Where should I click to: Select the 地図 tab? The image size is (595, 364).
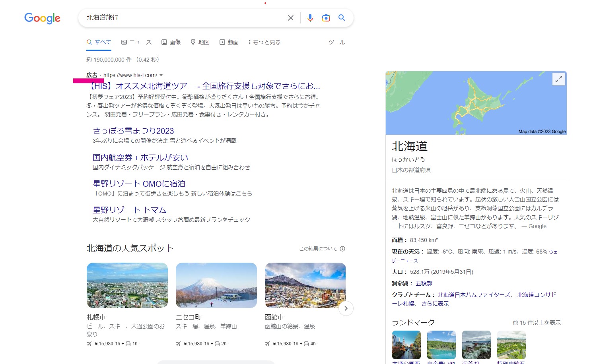click(200, 42)
